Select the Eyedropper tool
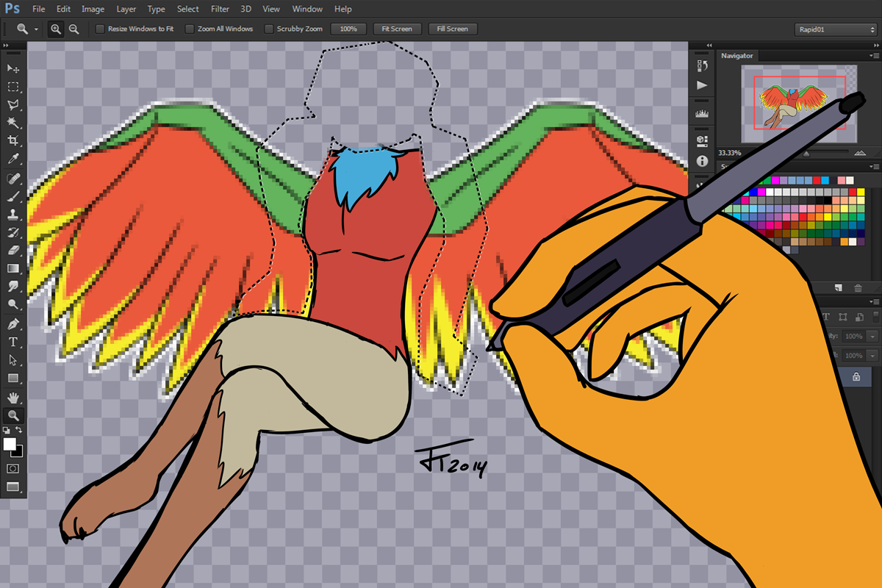882x588 pixels. click(x=13, y=158)
